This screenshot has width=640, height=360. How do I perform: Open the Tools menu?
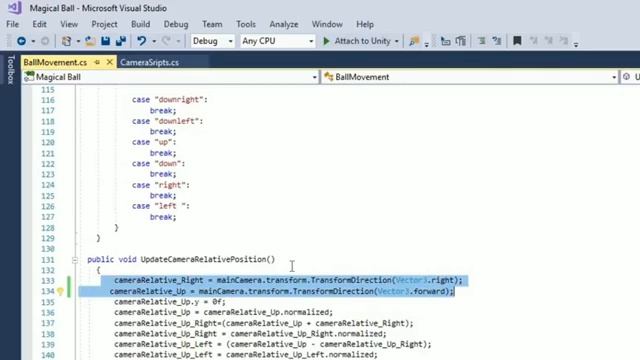(x=246, y=24)
